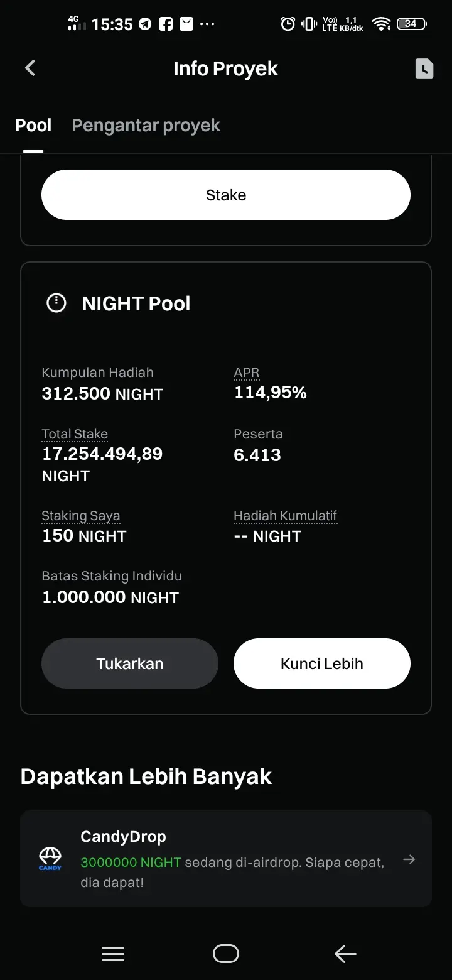Switch to the Pool tab
Image resolution: width=452 pixels, height=980 pixels.
(x=33, y=125)
